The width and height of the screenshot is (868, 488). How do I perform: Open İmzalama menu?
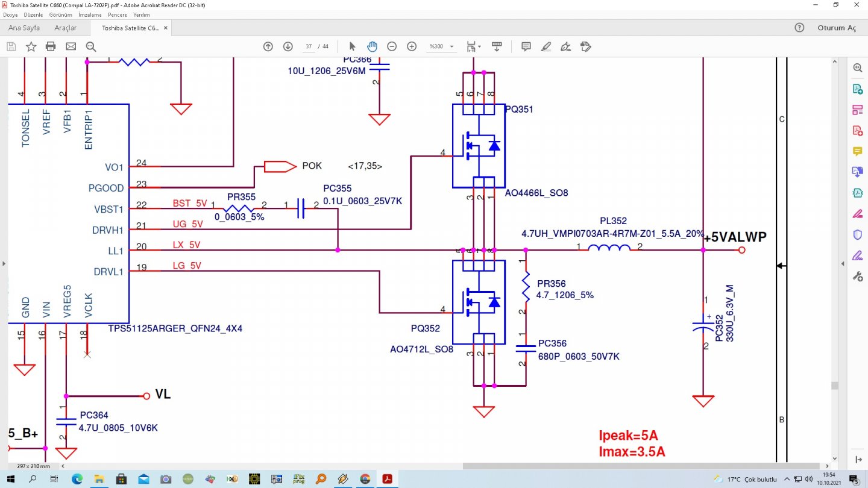[x=90, y=15]
